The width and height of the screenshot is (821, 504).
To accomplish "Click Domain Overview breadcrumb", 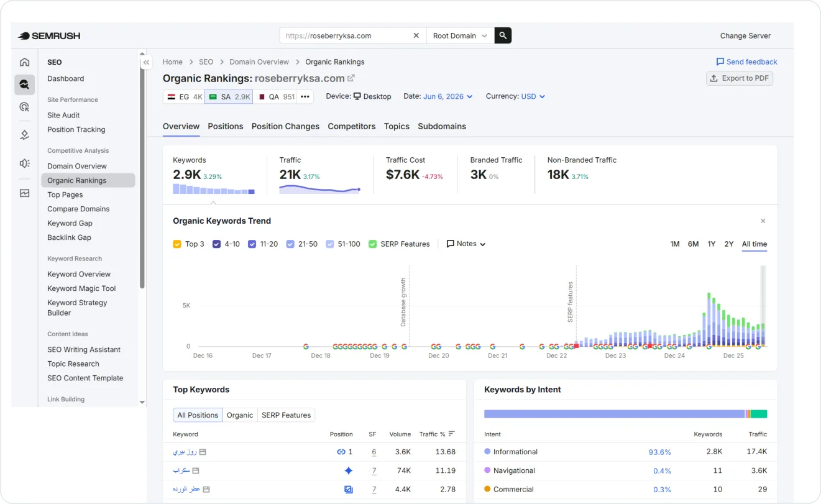I will [259, 62].
